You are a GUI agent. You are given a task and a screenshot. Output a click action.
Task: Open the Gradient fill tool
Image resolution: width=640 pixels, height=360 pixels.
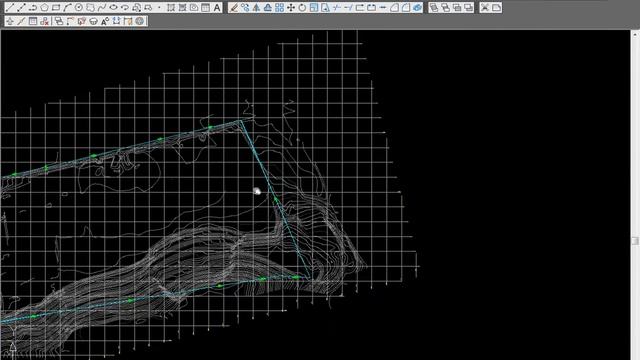click(182, 8)
